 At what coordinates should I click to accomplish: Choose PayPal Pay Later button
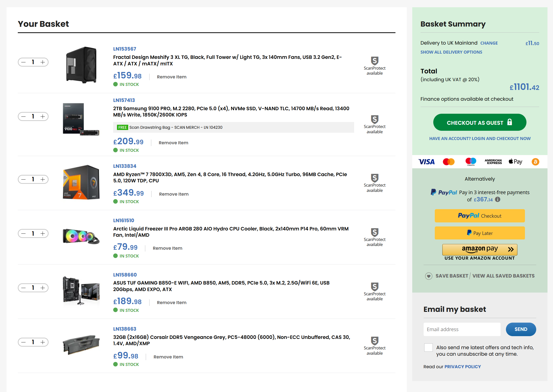point(480,233)
